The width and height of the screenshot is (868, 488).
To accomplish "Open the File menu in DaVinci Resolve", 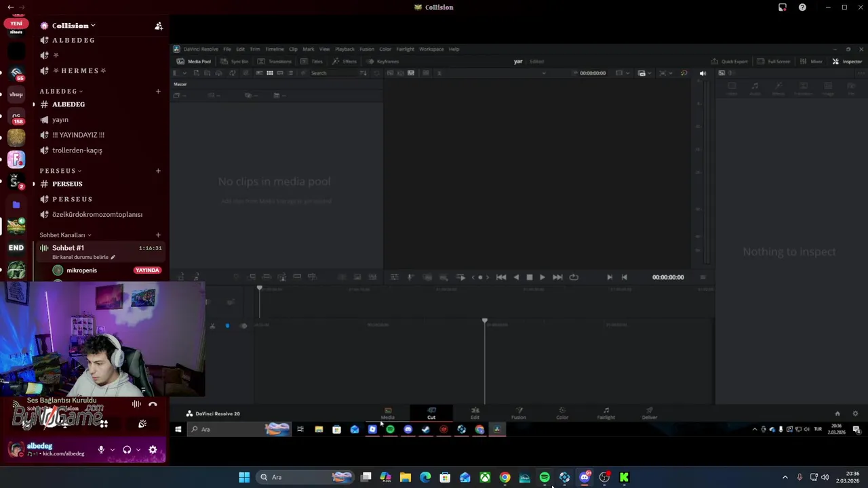I will click(x=227, y=49).
